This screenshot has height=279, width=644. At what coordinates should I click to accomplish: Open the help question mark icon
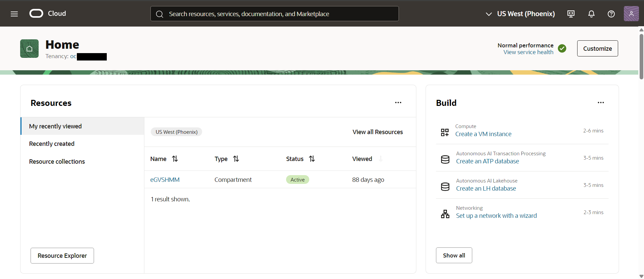pos(611,14)
